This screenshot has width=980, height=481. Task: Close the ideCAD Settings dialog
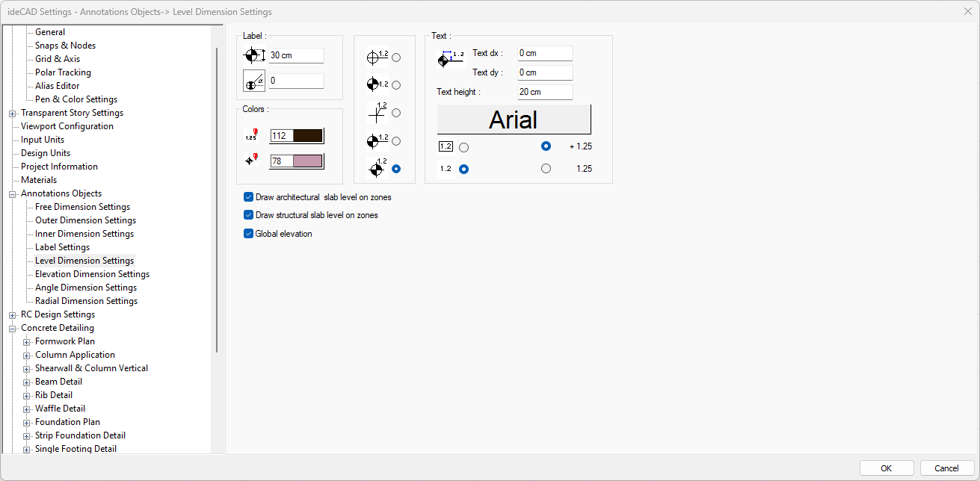[967, 11]
